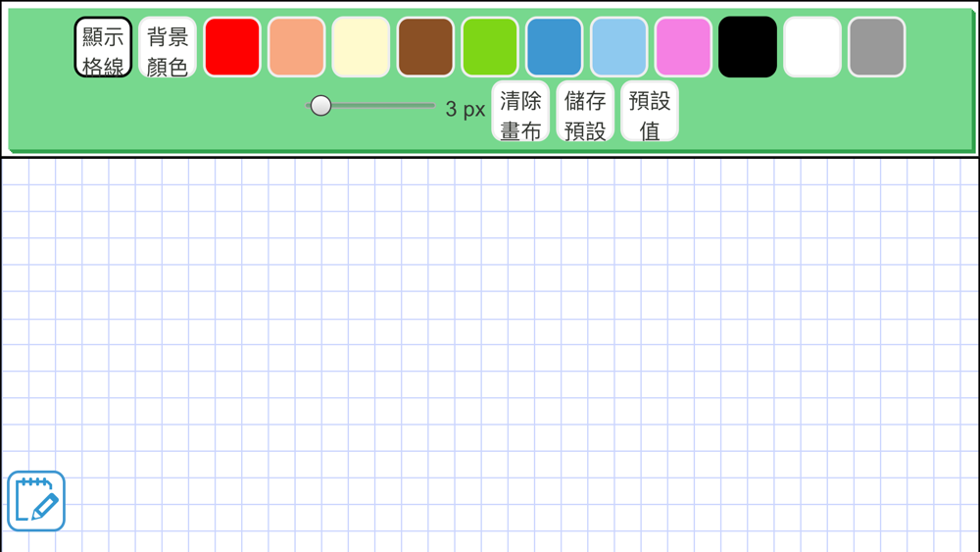This screenshot has width=980, height=552.
Task: Pick the gray color swatch
Action: 876,47
